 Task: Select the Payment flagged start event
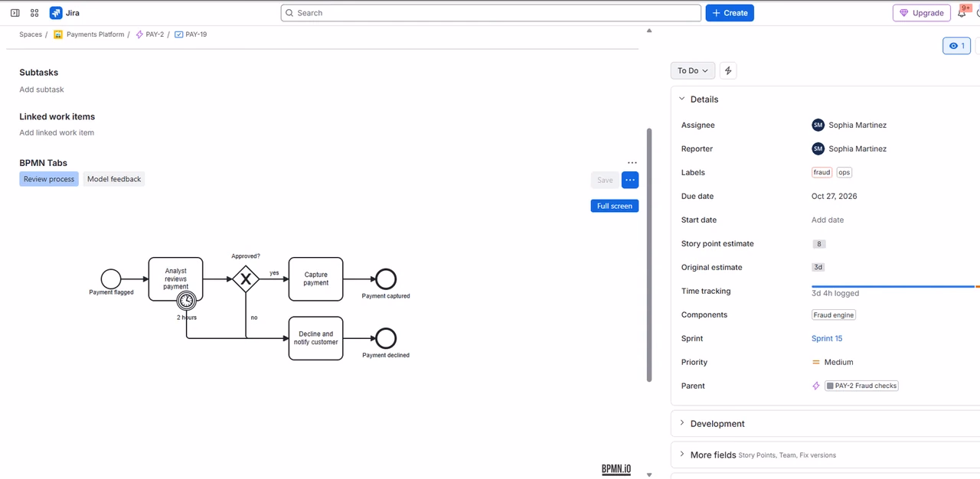111,279
